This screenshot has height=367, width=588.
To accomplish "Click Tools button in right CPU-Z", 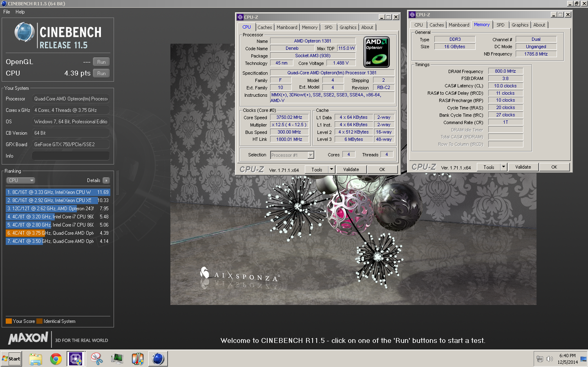I will pos(489,167).
